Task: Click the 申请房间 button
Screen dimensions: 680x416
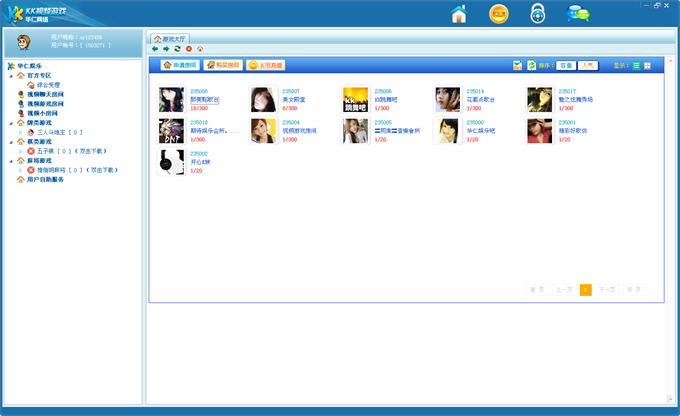Action: (x=180, y=65)
